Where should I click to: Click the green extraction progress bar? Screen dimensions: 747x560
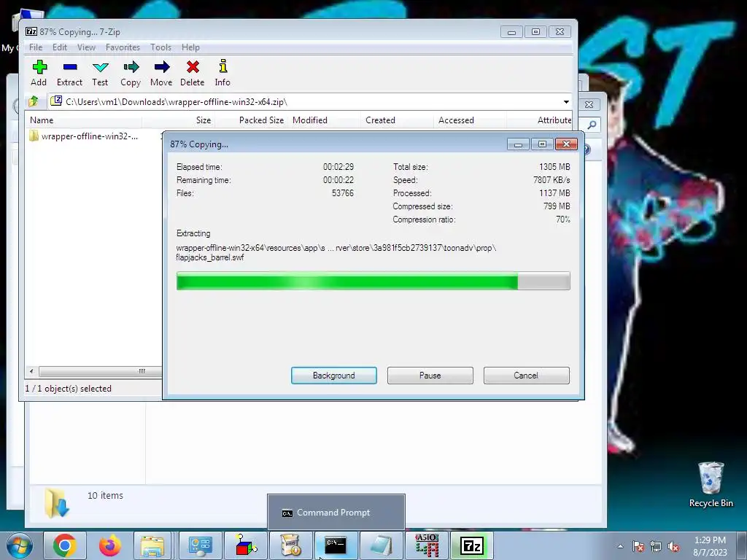tap(373, 281)
